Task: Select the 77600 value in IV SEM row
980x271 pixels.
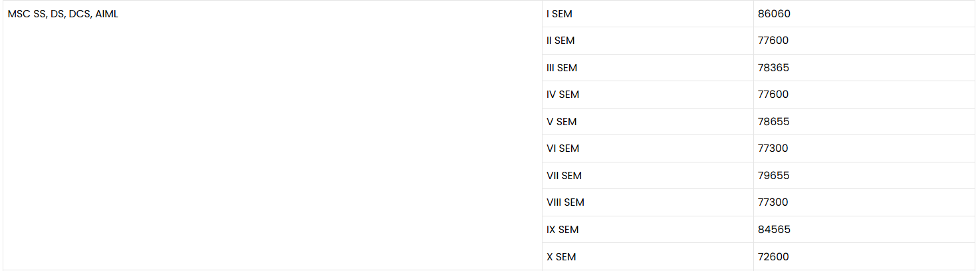Action: [x=773, y=95]
